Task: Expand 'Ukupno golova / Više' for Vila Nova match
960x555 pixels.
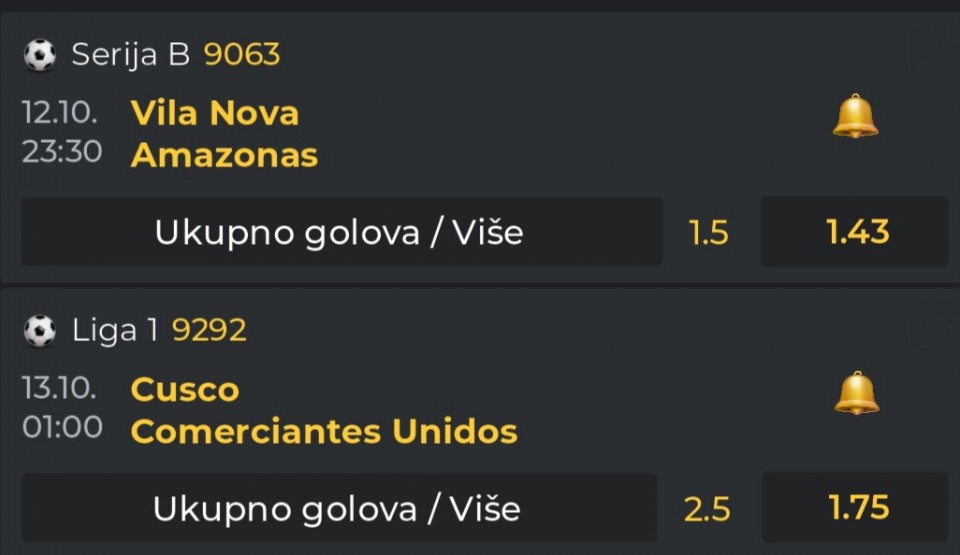Action: [340, 232]
